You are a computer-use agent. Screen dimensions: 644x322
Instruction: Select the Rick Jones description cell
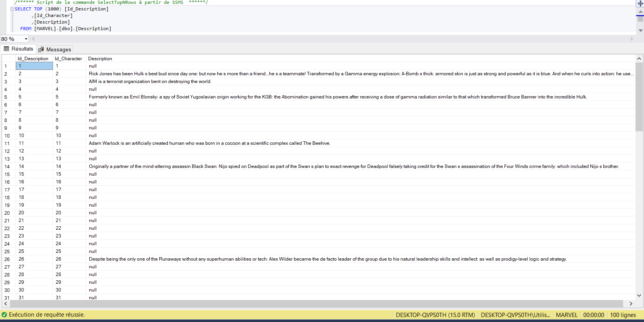[x=361, y=74]
